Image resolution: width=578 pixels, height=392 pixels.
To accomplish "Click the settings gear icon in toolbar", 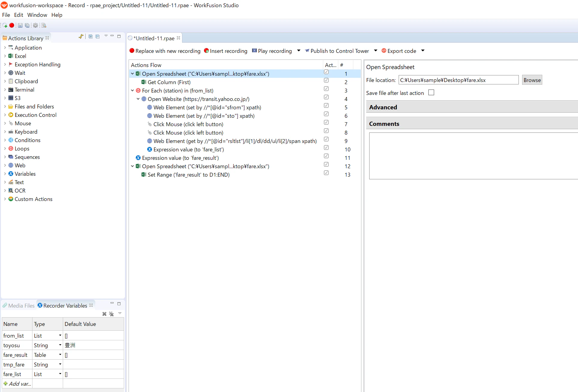I will 35,26.
